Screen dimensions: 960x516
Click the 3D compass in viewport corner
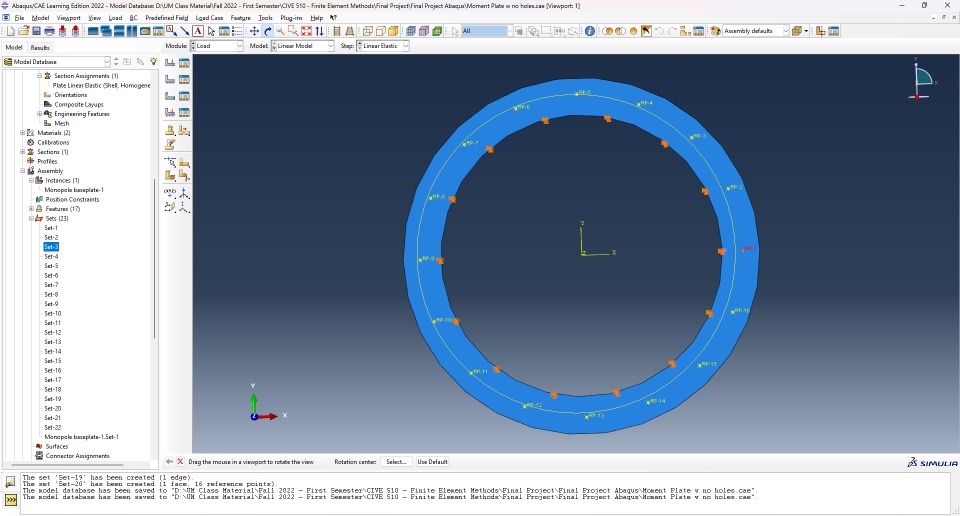[x=921, y=78]
